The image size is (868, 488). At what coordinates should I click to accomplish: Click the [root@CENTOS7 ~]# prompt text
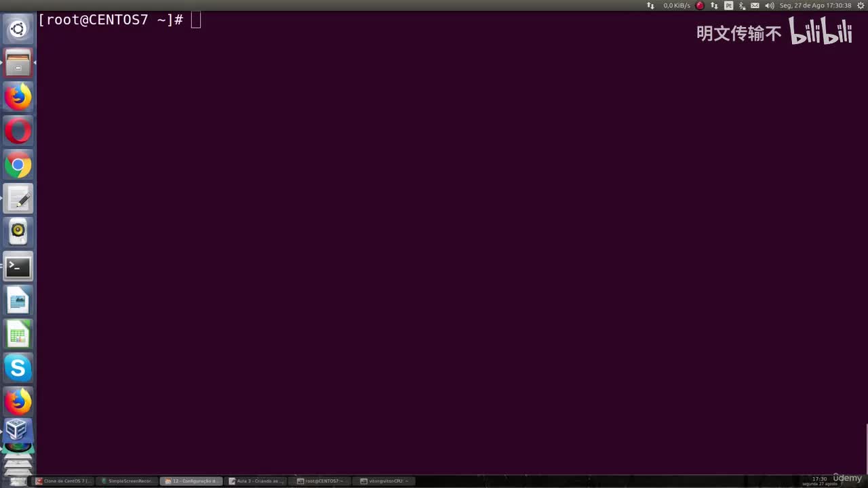tap(111, 20)
